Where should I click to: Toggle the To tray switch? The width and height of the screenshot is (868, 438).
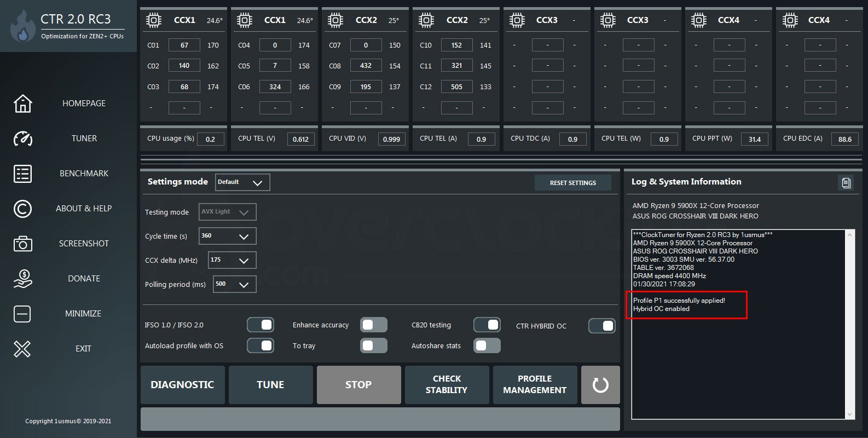[374, 346]
